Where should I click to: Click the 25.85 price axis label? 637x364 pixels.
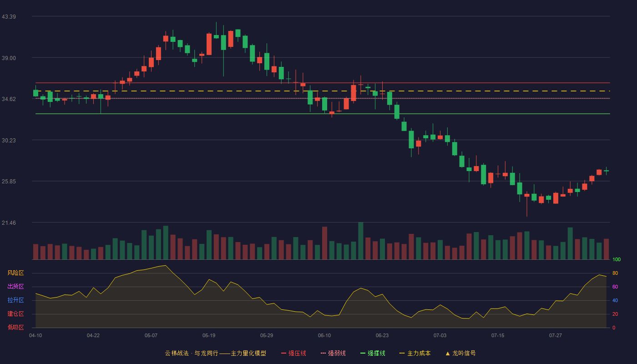click(9, 182)
